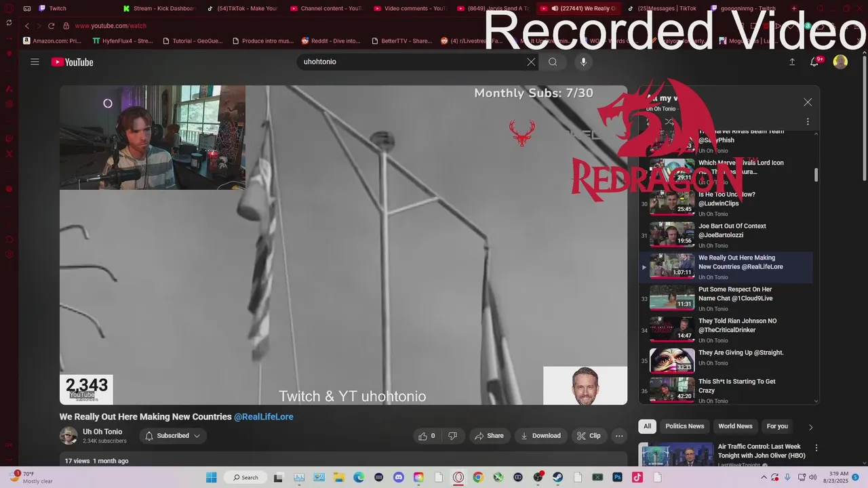This screenshot has width=868, height=488.
Task: Open the more actions ellipsis under the video
Action: (x=619, y=436)
